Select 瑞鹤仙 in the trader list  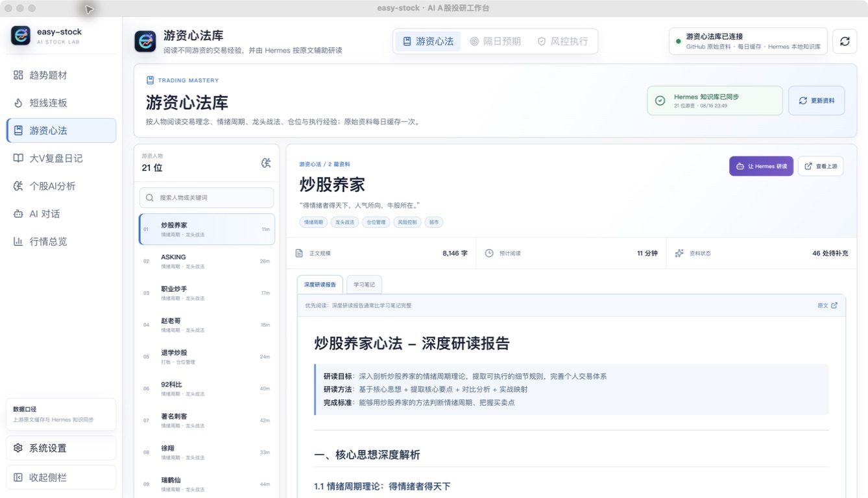point(206,484)
